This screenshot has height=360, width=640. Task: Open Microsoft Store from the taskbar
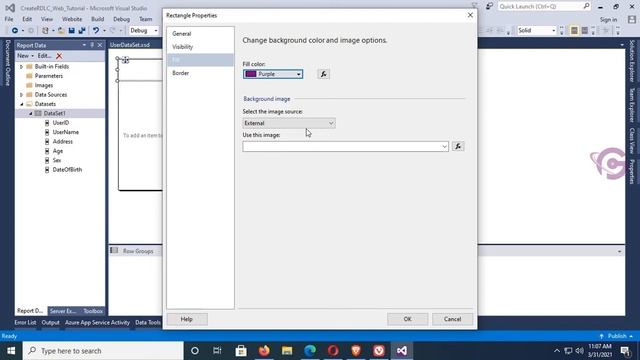point(241,351)
